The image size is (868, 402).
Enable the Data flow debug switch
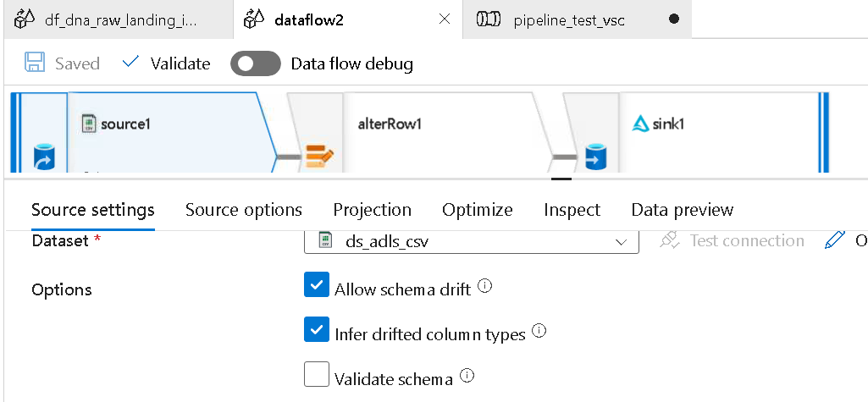(256, 63)
